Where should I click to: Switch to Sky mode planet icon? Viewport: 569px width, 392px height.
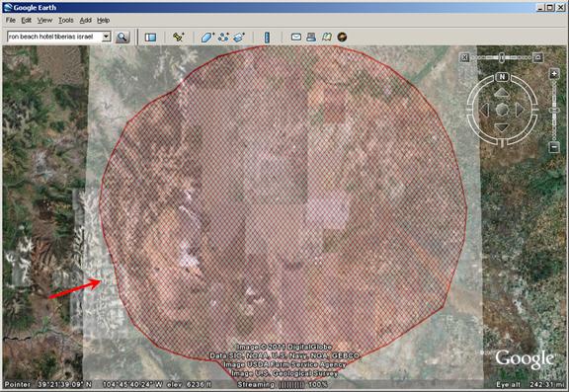tap(342, 37)
